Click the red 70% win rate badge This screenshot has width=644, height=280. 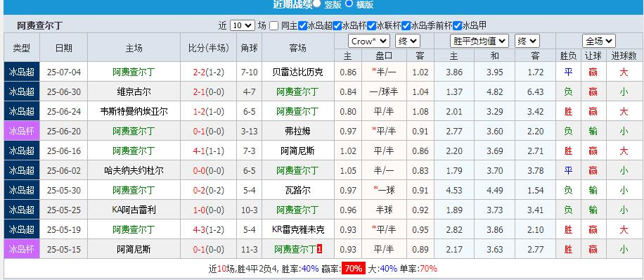coord(354,269)
